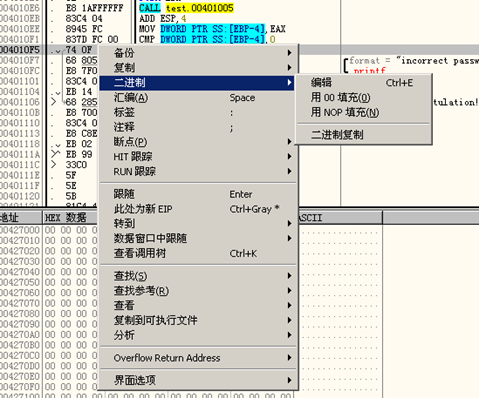Open the 查找(S) submenu

coord(197,276)
